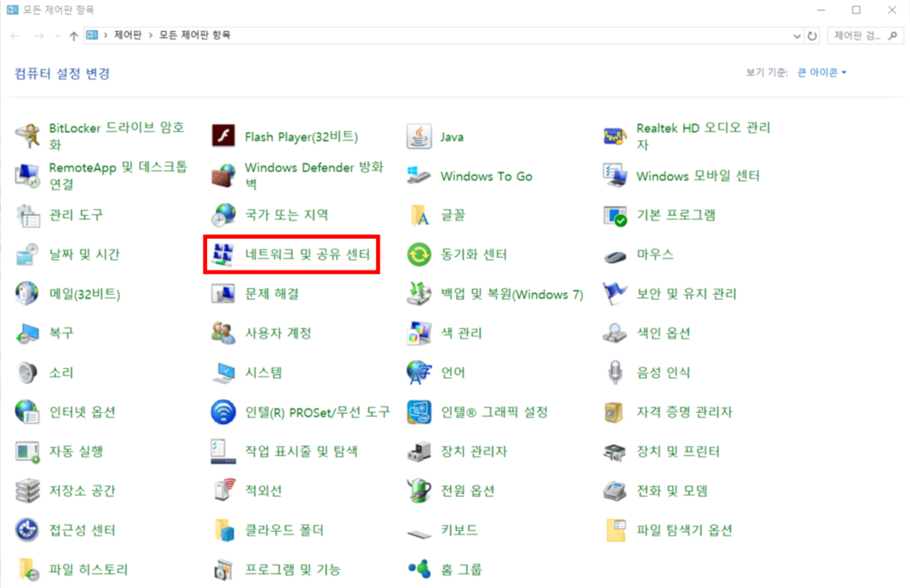The height and width of the screenshot is (588, 910).
Task: Open the 동기화 센터 green sync icon
Action: (x=419, y=254)
